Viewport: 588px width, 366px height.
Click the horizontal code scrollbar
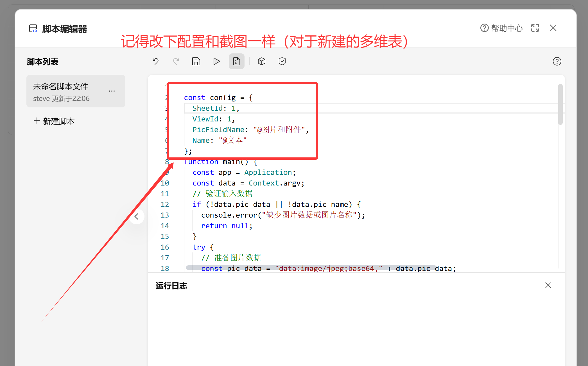[x=311, y=267]
